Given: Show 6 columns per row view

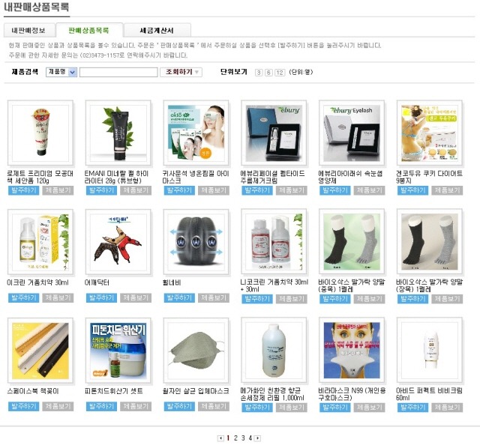Looking at the screenshot, I should (268, 73).
